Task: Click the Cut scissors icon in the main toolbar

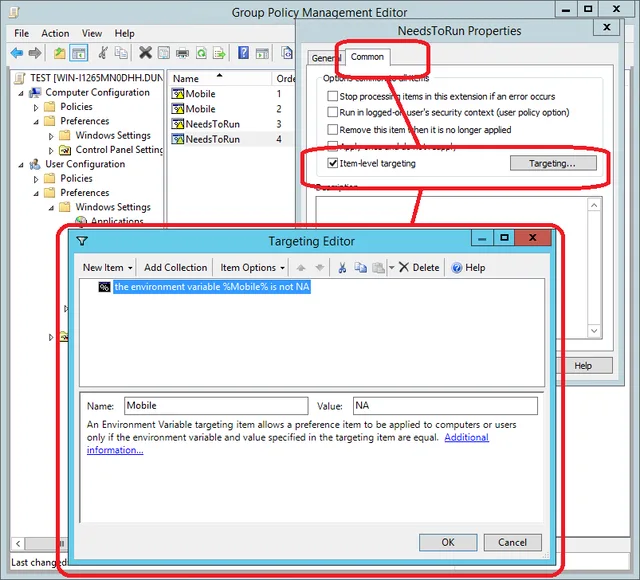Action: point(103,53)
